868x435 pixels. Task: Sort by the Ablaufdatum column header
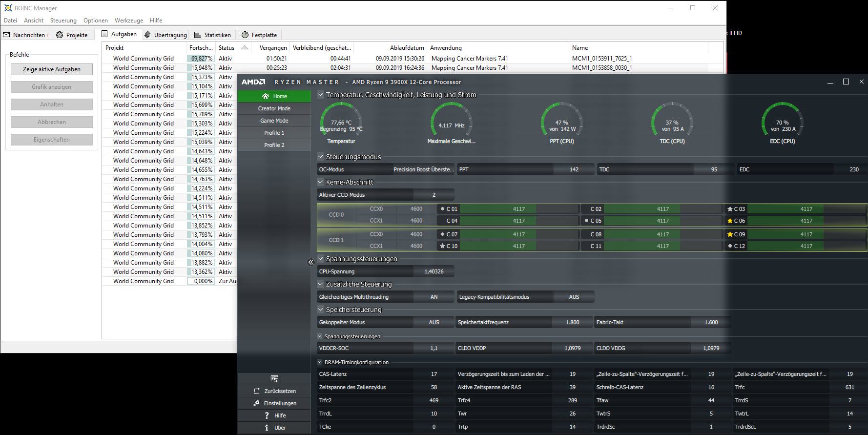391,48
